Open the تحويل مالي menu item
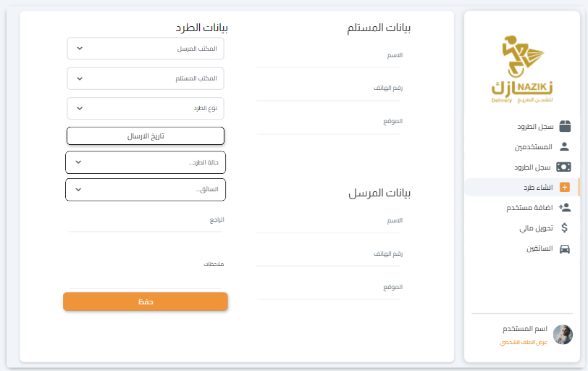This screenshot has width=588, height=371. (536, 228)
